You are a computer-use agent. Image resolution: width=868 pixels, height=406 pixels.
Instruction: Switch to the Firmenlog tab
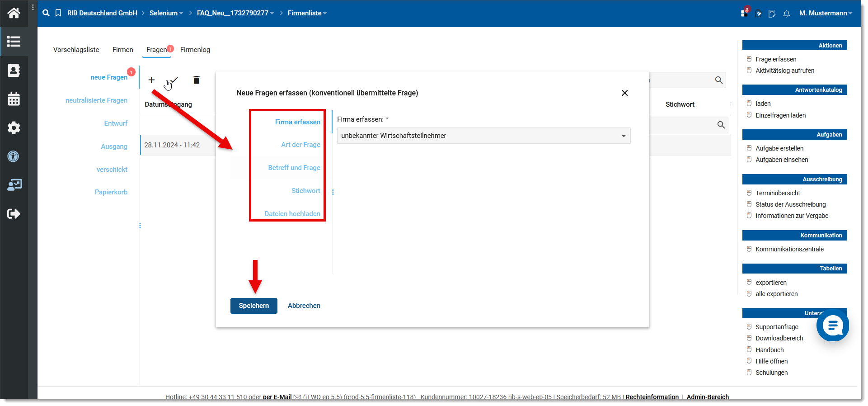coord(195,50)
